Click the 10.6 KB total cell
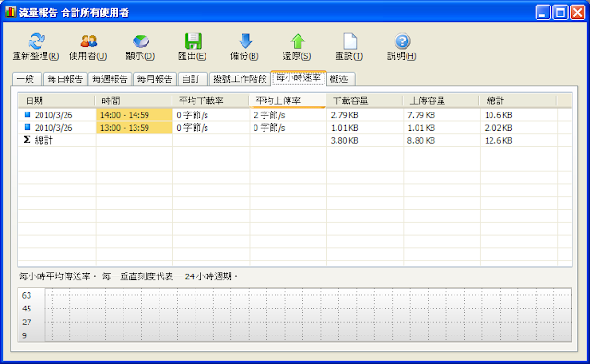This screenshot has width=590, height=364. click(x=519, y=114)
